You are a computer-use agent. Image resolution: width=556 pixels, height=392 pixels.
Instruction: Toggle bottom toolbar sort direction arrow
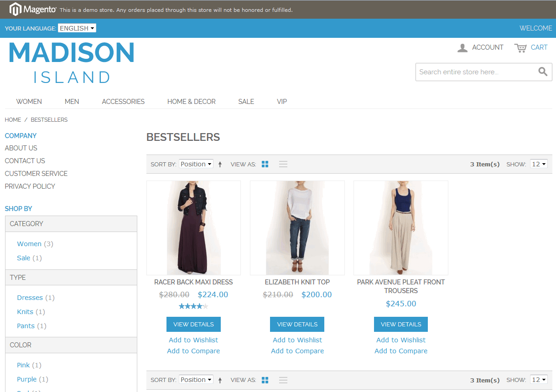(x=220, y=380)
